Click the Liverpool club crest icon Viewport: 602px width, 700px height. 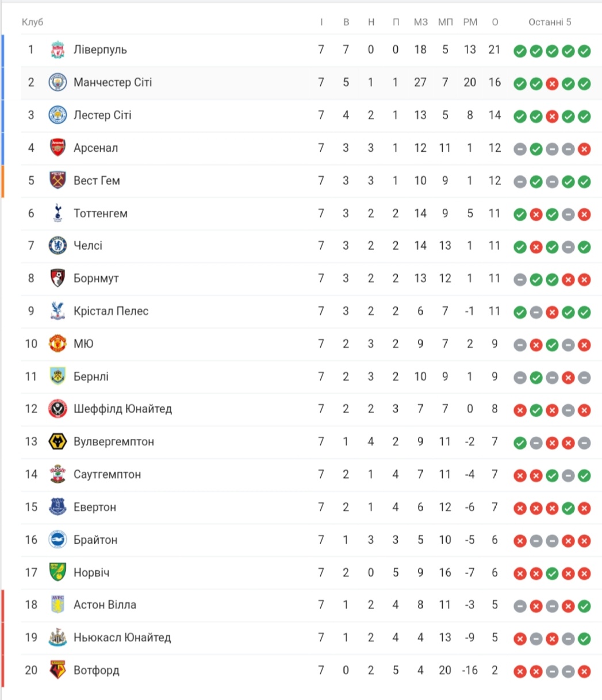(x=57, y=50)
